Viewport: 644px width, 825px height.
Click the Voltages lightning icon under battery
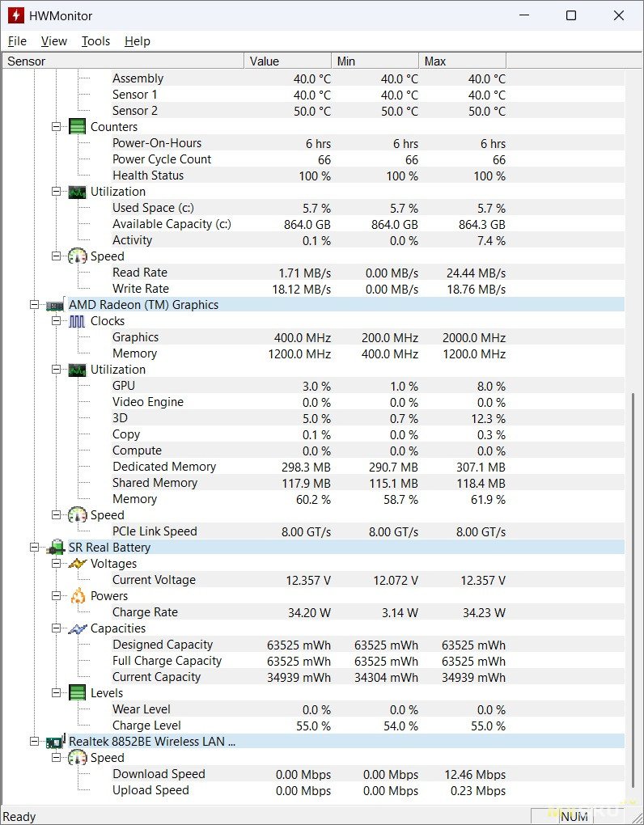(77, 564)
